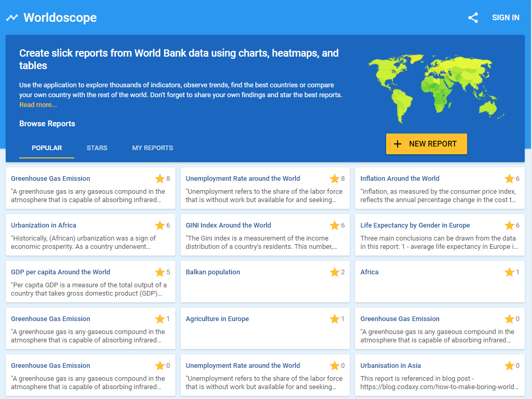Click the "Inflation, as measured by the consumer price index" text

coord(438,195)
